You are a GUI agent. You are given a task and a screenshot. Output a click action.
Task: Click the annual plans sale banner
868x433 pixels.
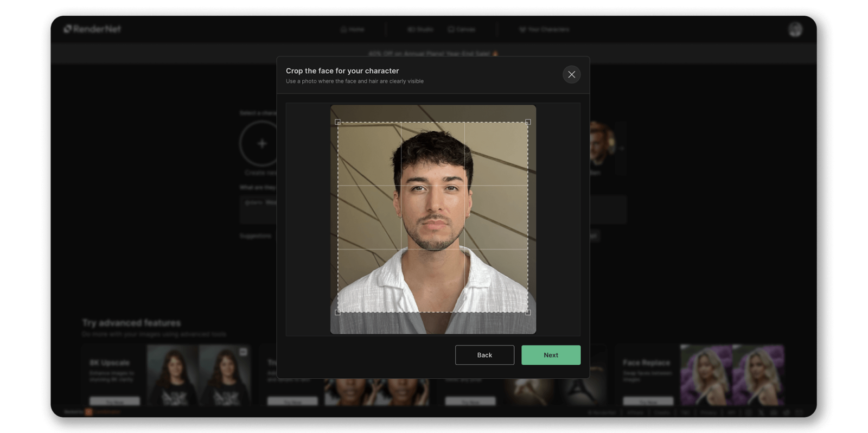coord(433,54)
